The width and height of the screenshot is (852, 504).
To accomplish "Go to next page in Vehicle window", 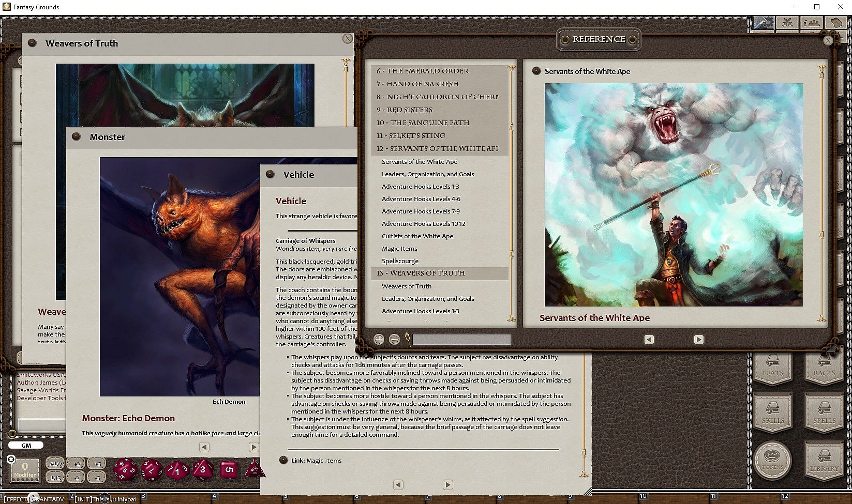I will [x=447, y=485].
